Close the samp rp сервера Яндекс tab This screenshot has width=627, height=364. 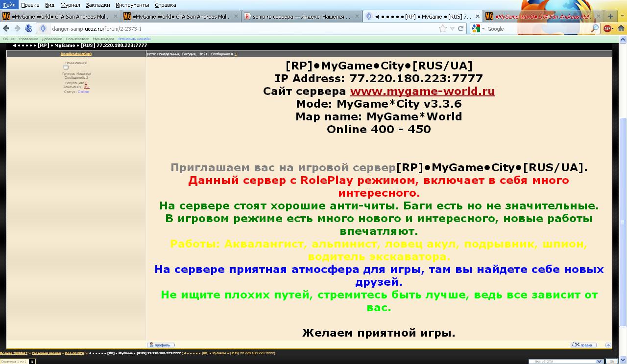pyautogui.click(x=357, y=16)
